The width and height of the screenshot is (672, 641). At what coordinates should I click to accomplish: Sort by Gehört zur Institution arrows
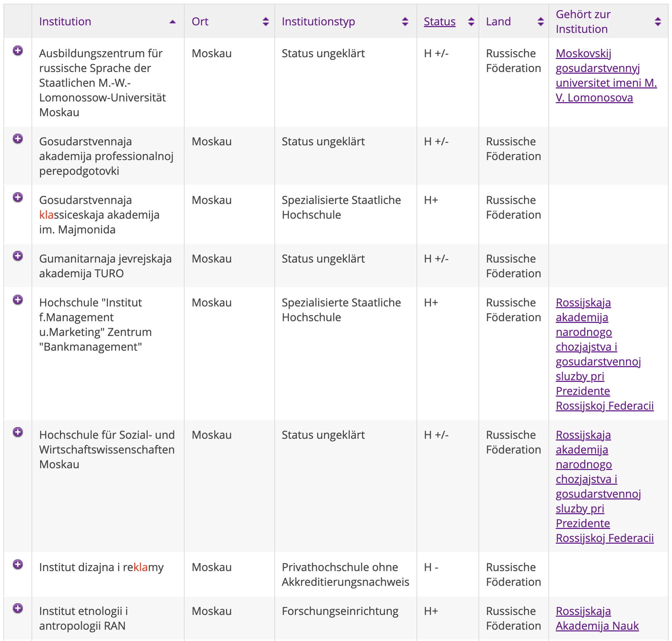point(658,22)
